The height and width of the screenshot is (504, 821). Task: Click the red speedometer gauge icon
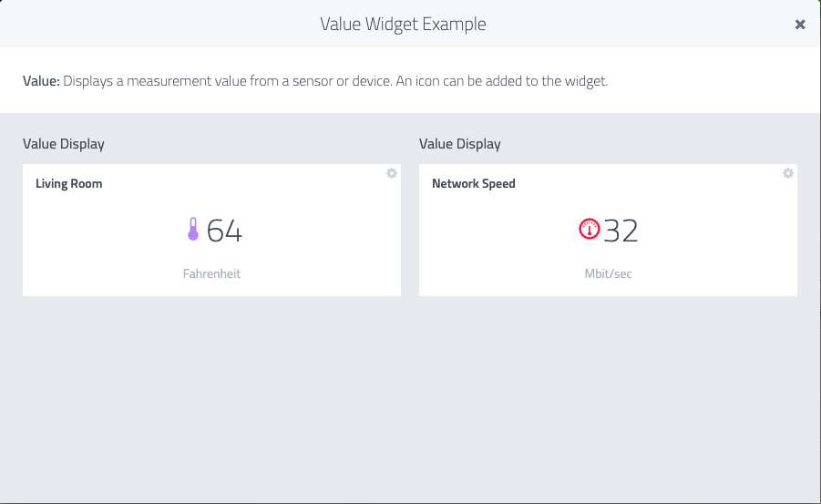589,229
